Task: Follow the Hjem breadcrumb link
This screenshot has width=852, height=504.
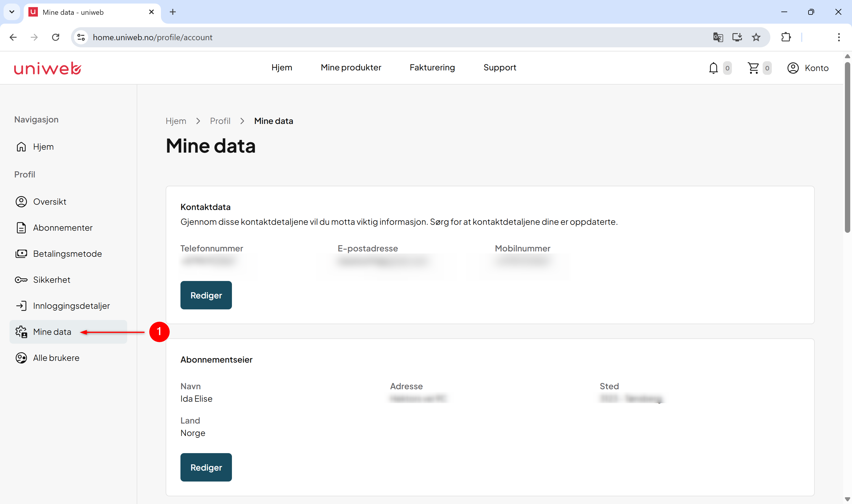Action: (176, 121)
